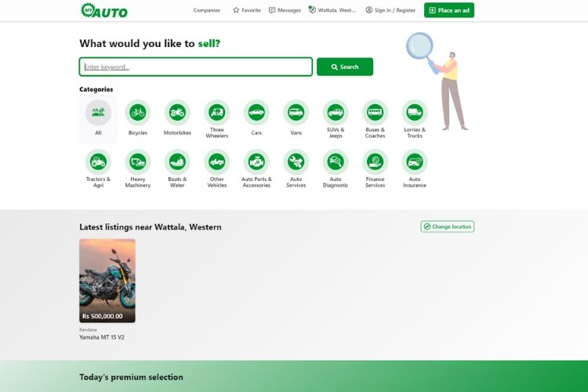588x392 pixels.
Task: Open the Three Wheelers category
Action: (217, 113)
